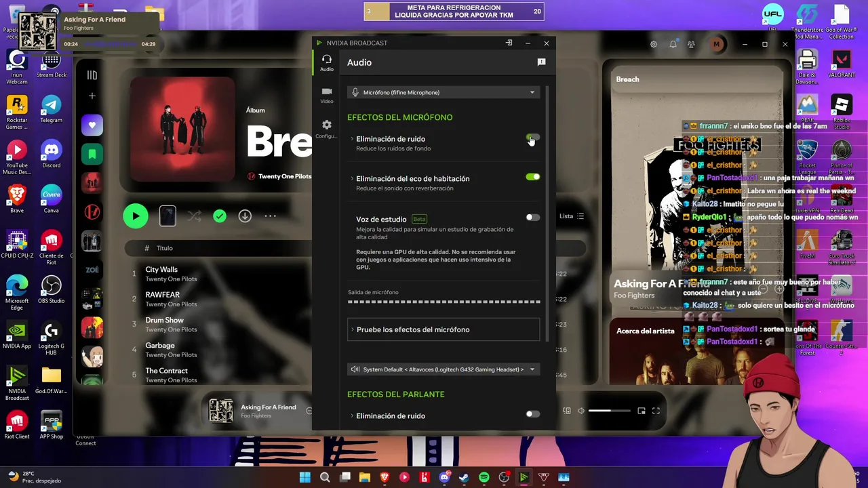Click the green saved-to-library checkmark in Spotify

coord(219,216)
